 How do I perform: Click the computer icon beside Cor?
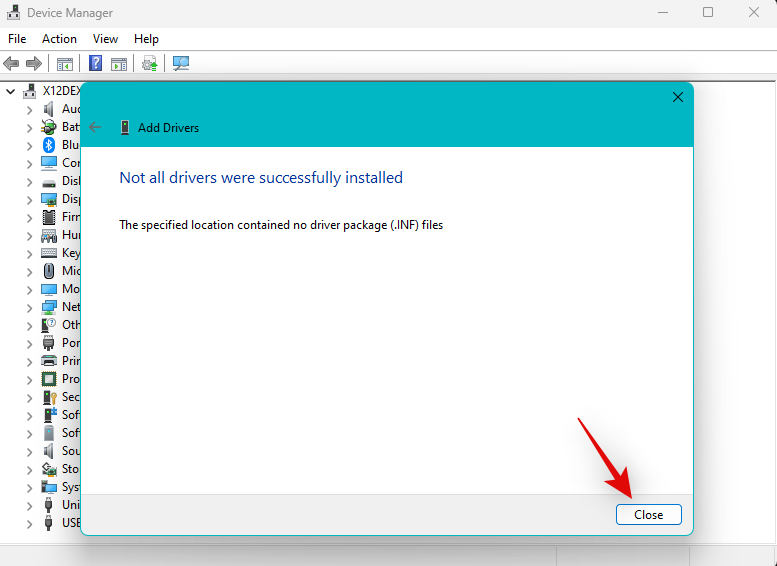coord(49,163)
